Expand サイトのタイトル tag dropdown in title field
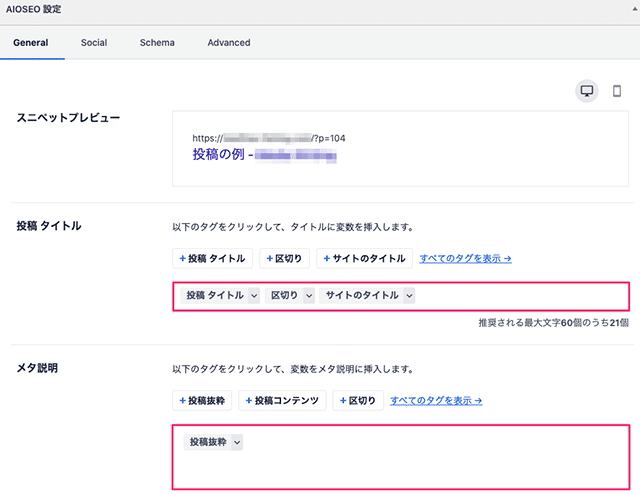The width and height of the screenshot is (640, 495). (x=408, y=295)
